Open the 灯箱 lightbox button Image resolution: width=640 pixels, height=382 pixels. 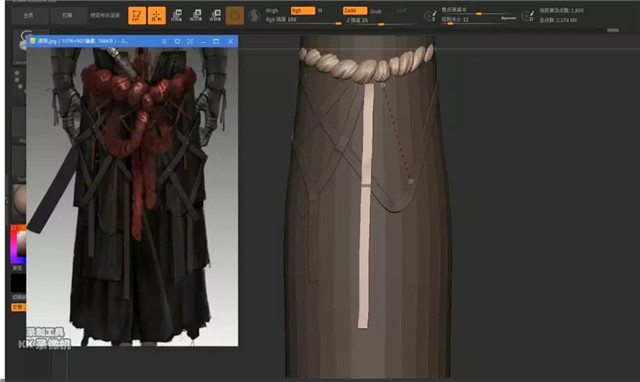(x=67, y=16)
